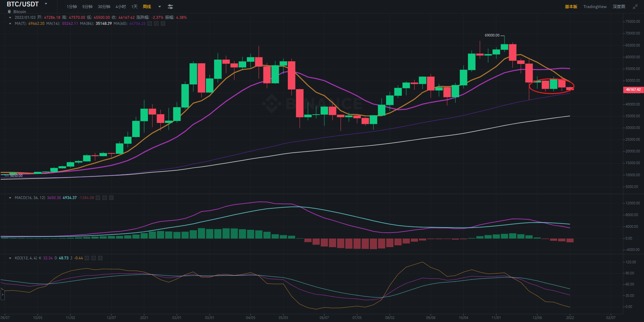
Task: Open KDJ indicator settings gear
Action: (x=94, y=258)
